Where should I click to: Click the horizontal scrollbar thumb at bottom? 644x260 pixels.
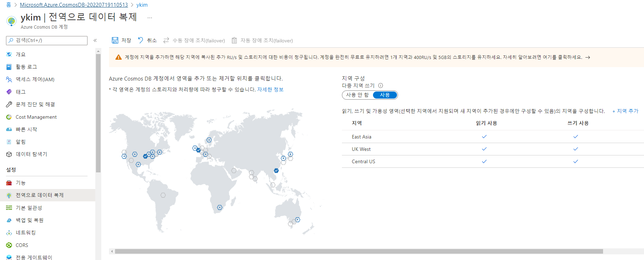(x=359, y=252)
